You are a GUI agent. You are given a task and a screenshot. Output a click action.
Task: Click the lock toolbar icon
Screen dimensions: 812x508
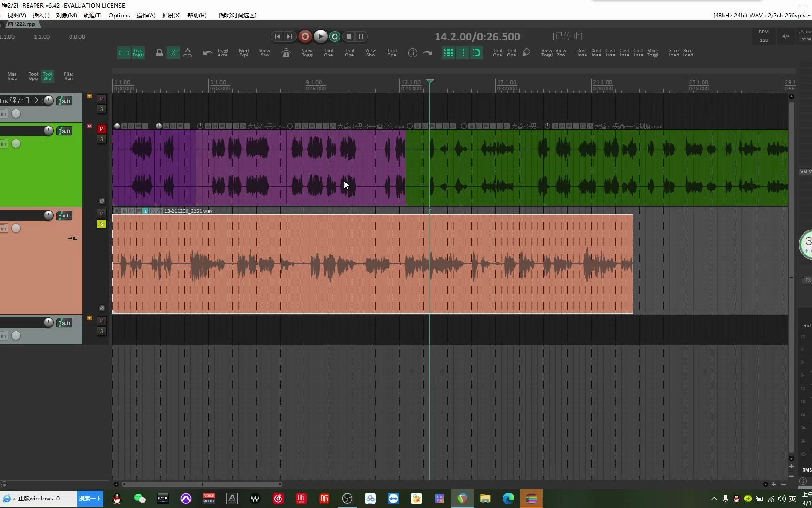(x=159, y=53)
